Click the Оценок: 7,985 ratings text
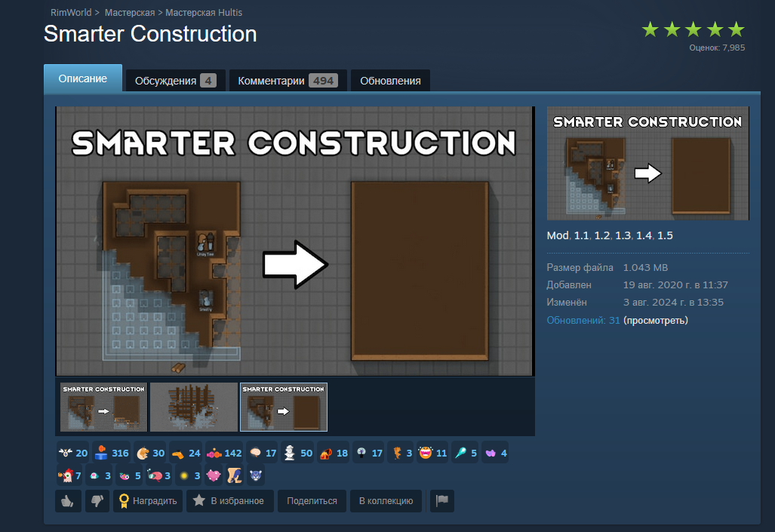This screenshot has width=775, height=532. 717,48
